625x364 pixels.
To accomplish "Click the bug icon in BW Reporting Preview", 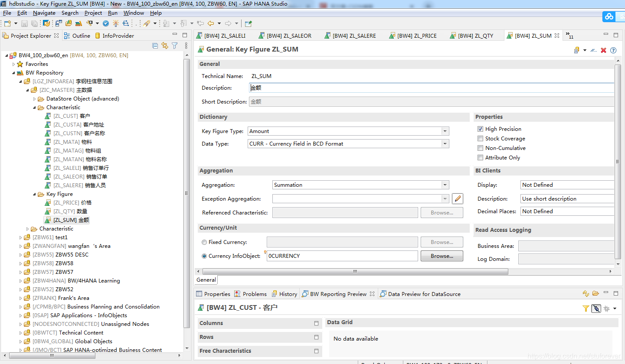I will pyautogui.click(x=606, y=309).
